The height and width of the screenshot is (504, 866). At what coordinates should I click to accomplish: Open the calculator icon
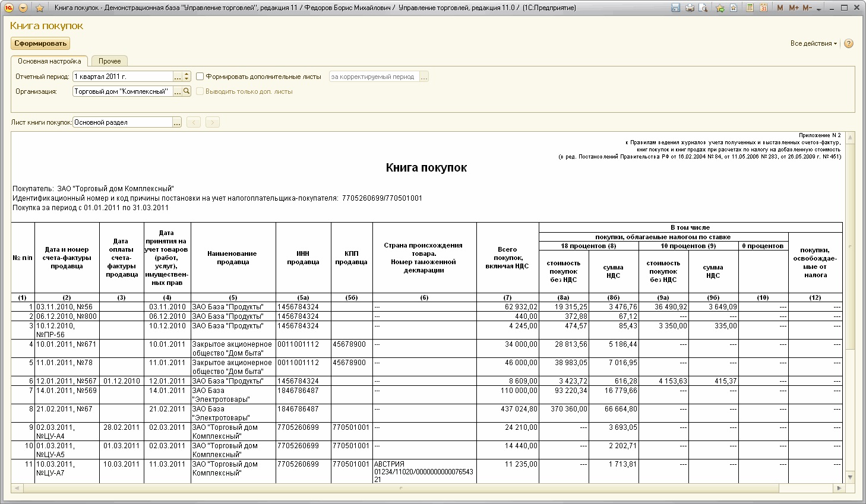coord(750,8)
